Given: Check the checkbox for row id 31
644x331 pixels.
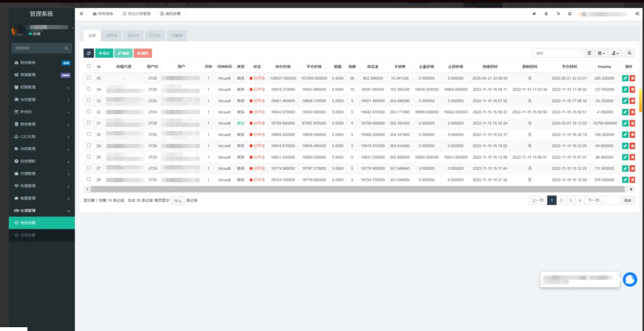Looking at the screenshot, I should (89, 123).
